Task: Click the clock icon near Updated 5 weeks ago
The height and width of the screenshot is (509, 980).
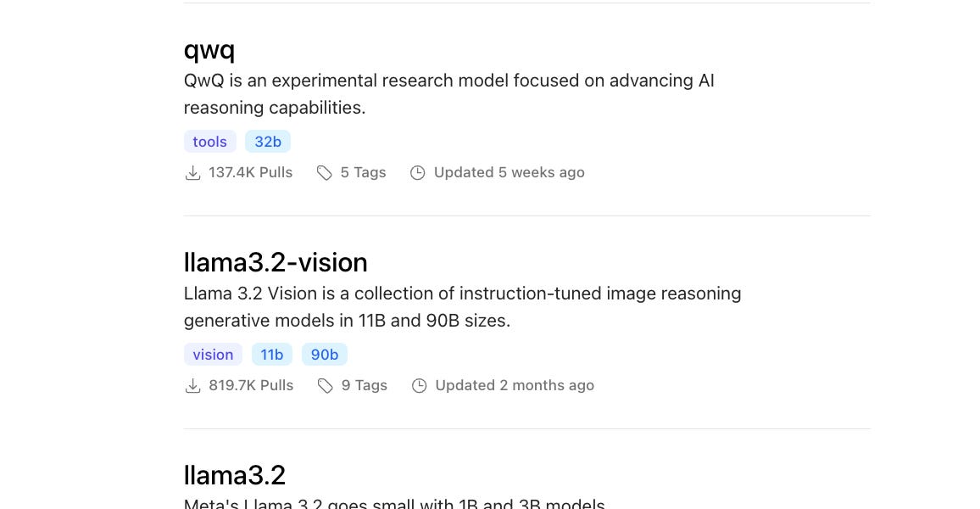Action: point(418,172)
